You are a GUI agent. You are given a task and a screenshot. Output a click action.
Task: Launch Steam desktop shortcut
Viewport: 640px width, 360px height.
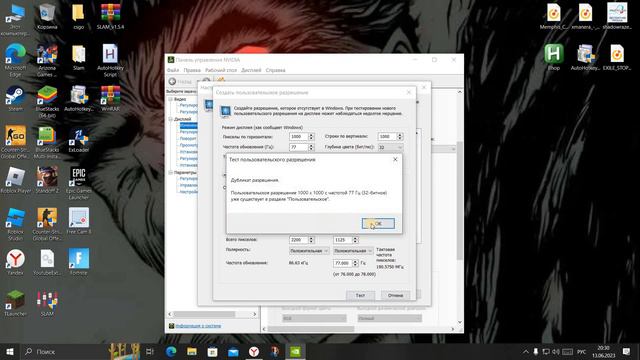[x=15, y=98]
